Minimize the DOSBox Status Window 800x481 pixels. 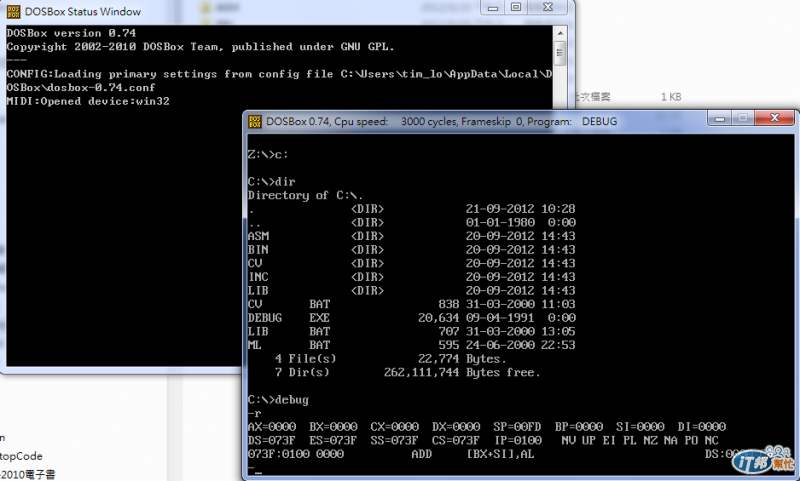click(x=492, y=7)
